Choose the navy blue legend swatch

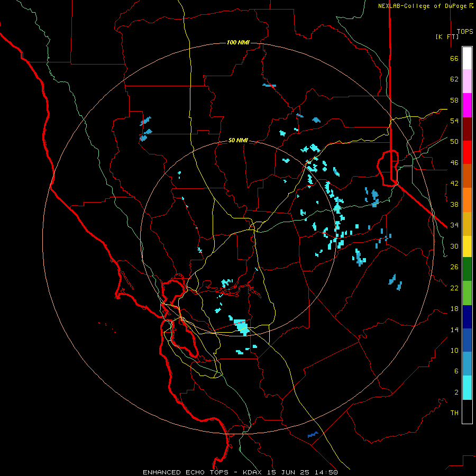467,317
